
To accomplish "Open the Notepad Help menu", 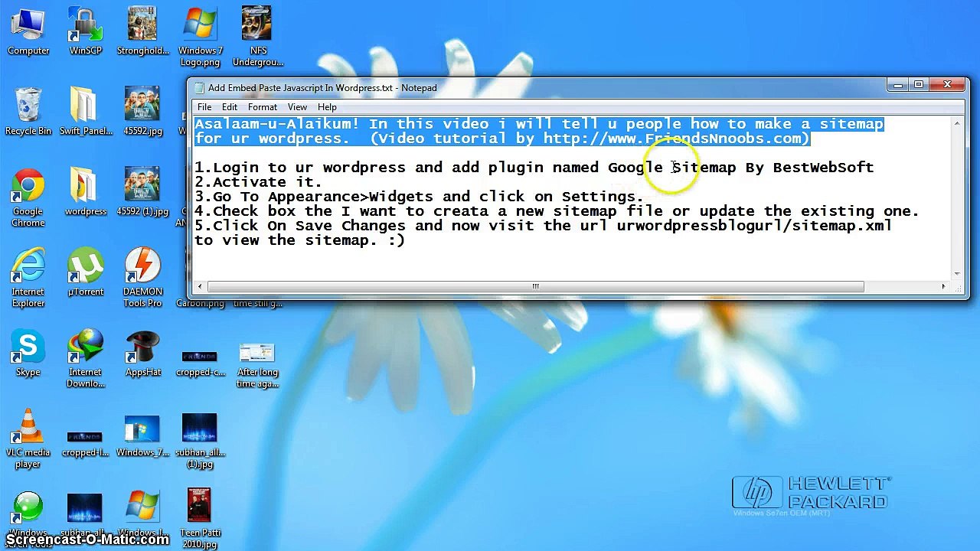I will pos(327,107).
